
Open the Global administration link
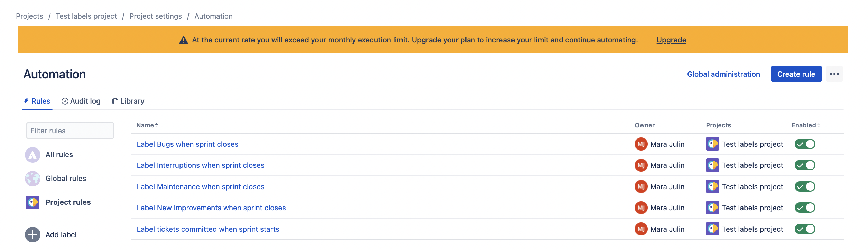pyautogui.click(x=723, y=74)
